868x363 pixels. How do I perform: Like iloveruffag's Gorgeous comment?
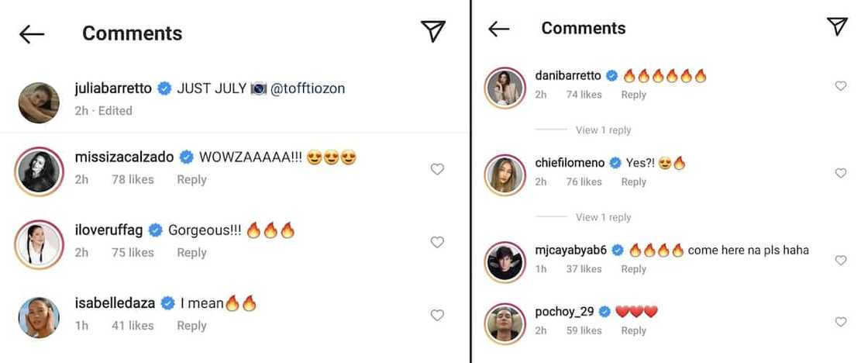tap(437, 242)
